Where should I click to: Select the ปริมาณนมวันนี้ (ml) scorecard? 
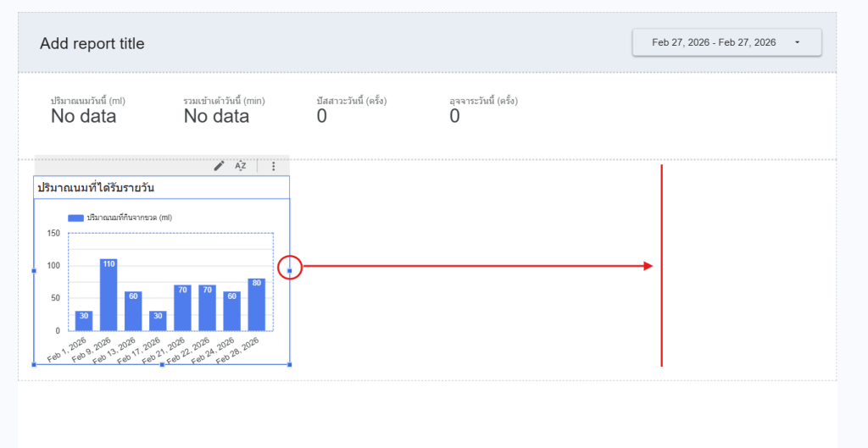[x=88, y=110]
